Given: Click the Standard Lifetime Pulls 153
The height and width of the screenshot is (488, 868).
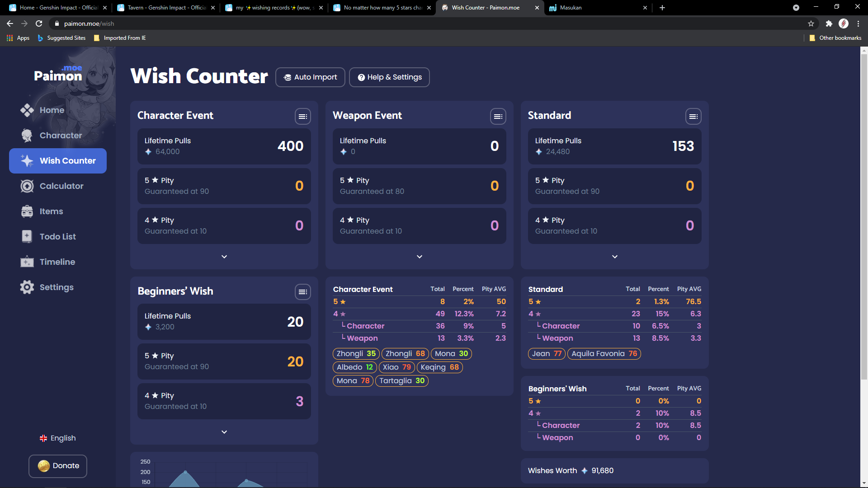Looking at the screenshot, I should 615,146.
